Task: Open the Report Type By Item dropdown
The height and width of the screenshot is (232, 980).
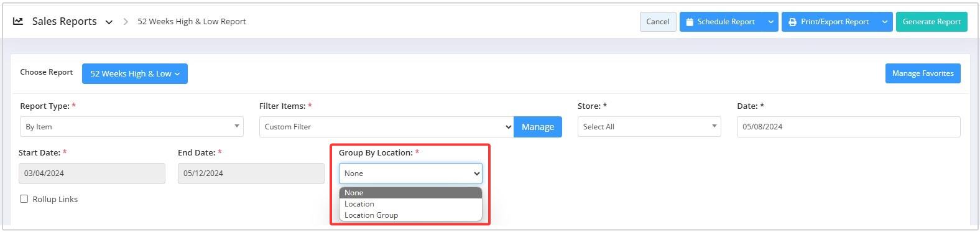Action: [131, 126]
